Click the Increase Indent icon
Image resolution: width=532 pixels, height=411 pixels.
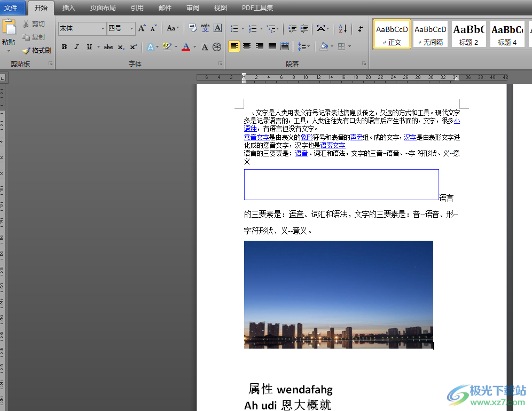pos(304,29)
